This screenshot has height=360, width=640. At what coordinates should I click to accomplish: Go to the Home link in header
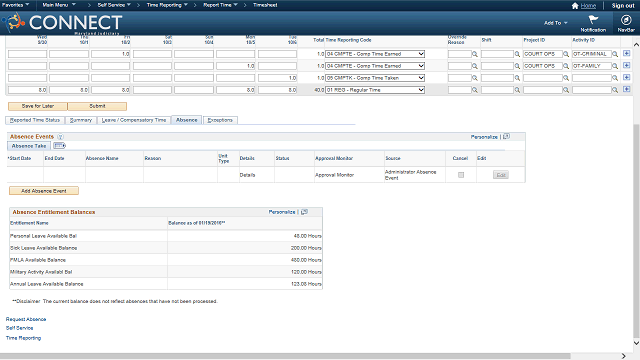pyautogui.click(x=588, y=6)
